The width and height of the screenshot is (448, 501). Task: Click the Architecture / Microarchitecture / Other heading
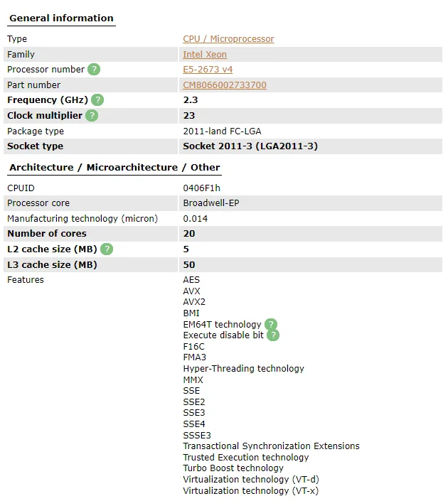[x=114, y=168]
